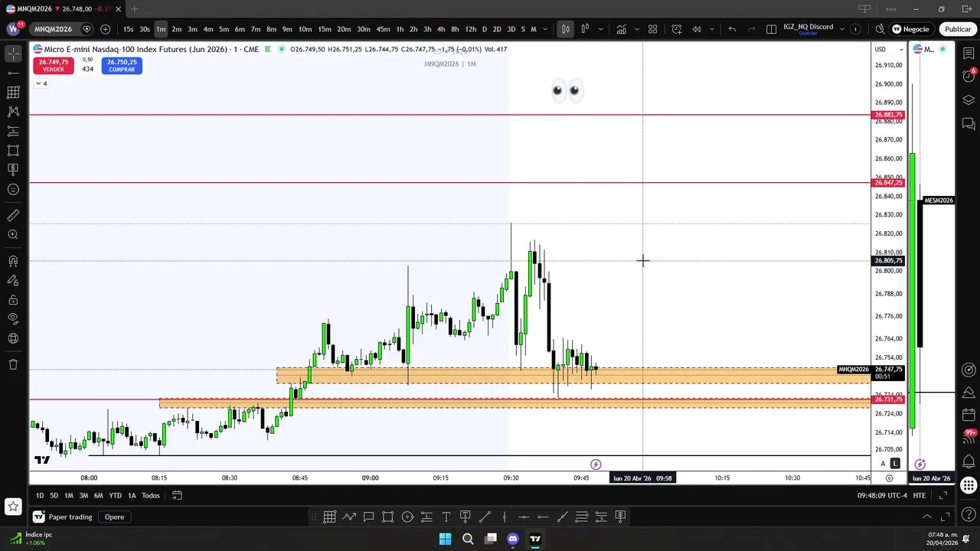Open the calendar icon in right sidebar

click(969, 414)
